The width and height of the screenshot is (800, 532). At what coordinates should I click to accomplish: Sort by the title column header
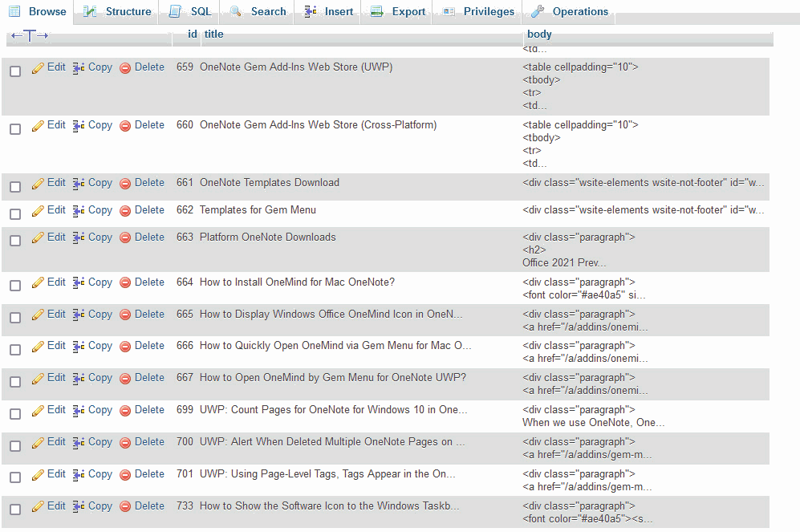213,35
